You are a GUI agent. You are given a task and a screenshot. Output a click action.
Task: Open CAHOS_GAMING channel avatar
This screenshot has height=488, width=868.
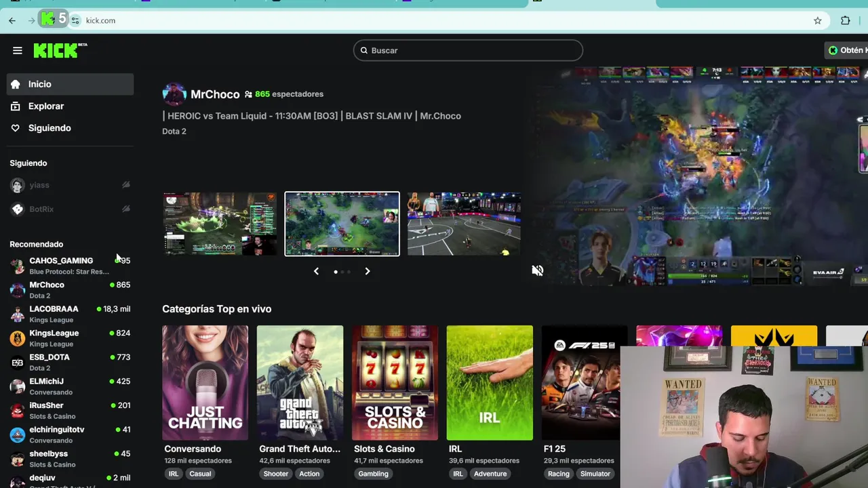[x=18, y=266]
